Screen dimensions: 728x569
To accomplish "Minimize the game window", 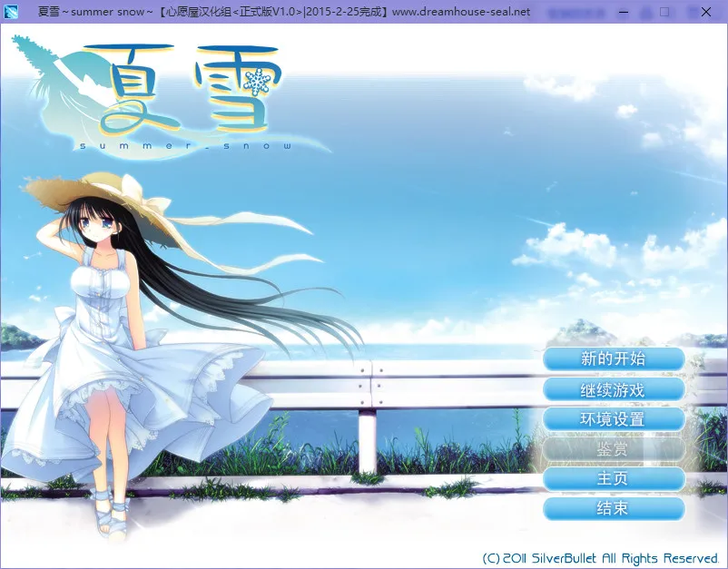I will (623, 12).
